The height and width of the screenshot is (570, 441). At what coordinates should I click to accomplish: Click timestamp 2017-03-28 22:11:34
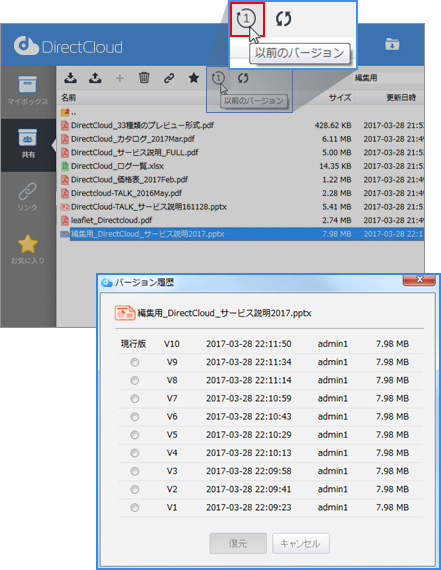(249, 362)
